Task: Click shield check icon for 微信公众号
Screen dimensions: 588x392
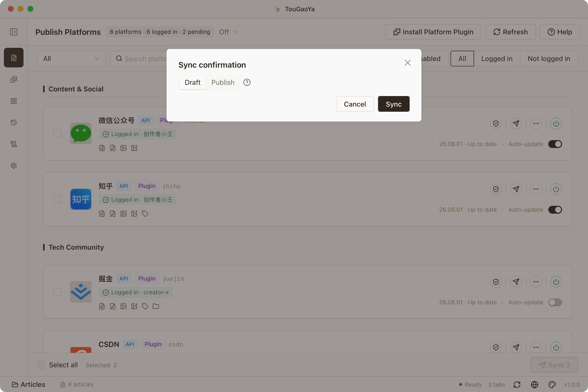Action: pyautogui.click(x=496, y=123)
